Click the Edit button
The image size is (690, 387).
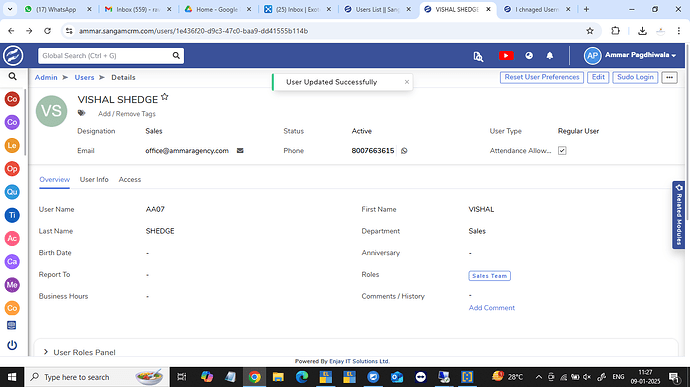[x=598, y=77]
